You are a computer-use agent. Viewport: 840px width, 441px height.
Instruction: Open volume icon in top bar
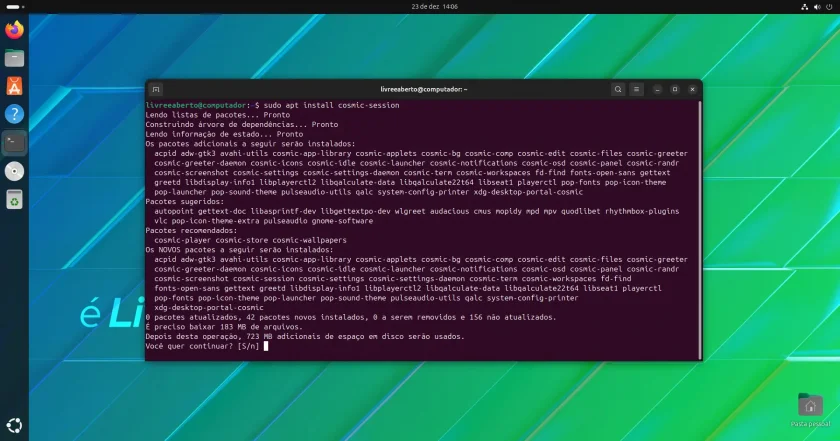817,7
